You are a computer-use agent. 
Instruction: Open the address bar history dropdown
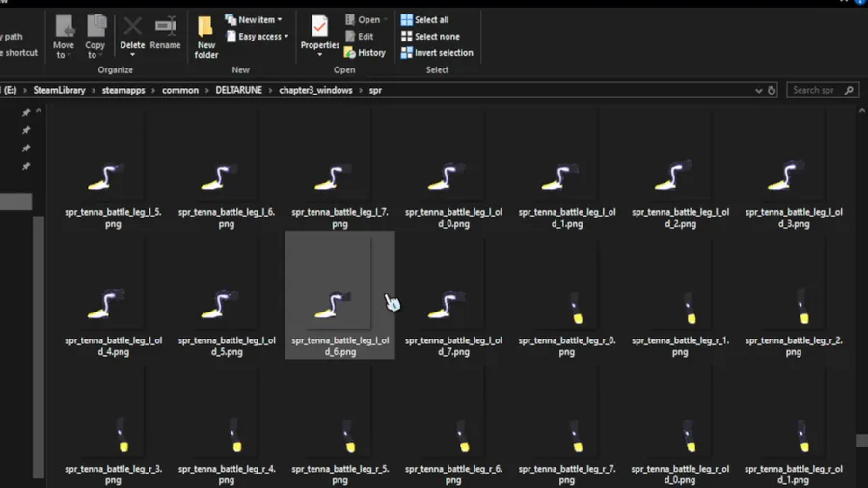point(758,91)
